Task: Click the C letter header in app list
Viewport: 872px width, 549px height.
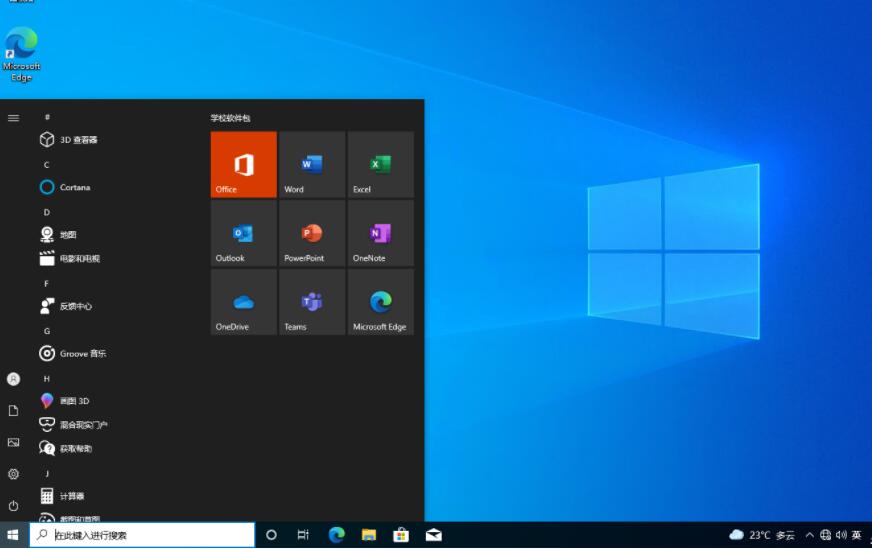Action: pyautogui.click(x=47, y=165)
